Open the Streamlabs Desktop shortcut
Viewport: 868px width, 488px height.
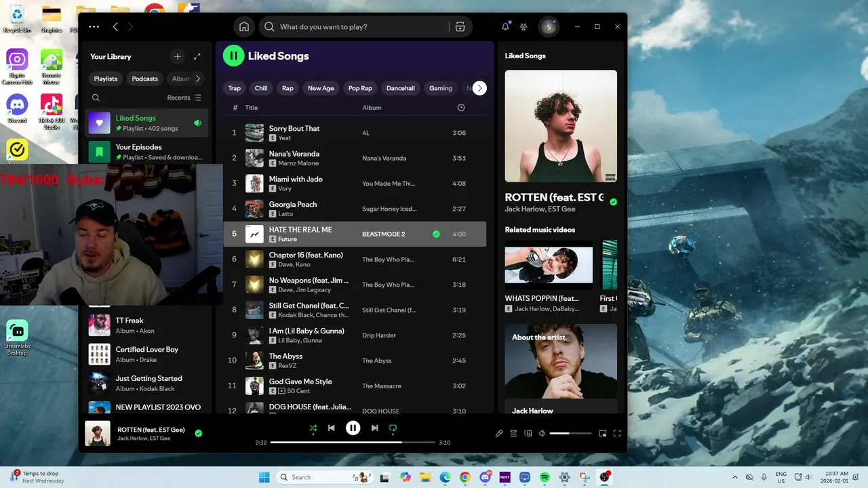pyautogui.click(x=17, y=338)
